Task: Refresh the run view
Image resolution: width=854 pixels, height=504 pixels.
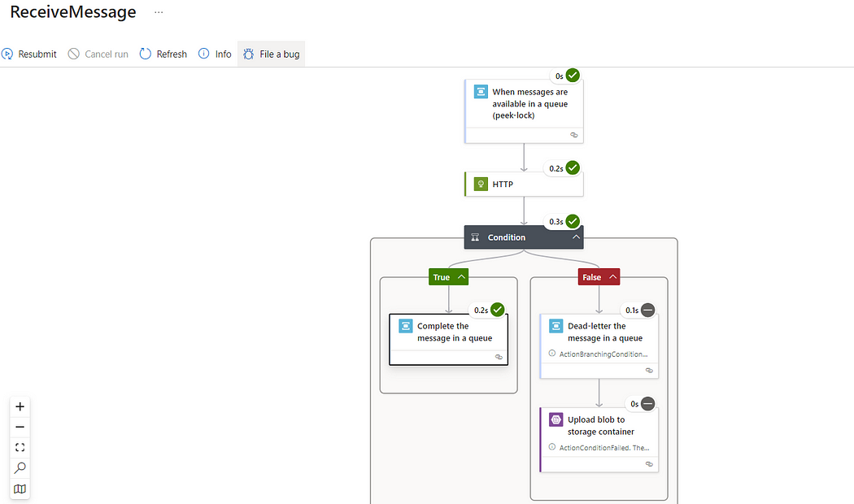Action: (x=163, y=54)
